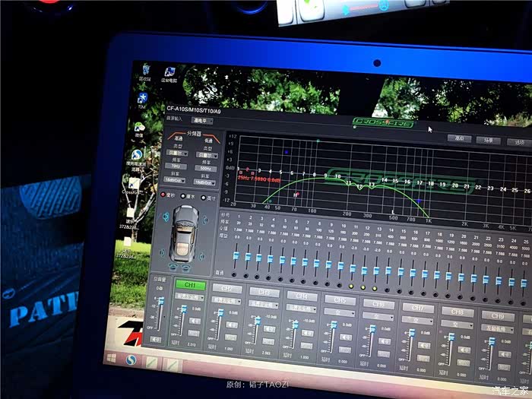Select the middle radio option under crossover
This screenshot has width=532, height=399.
click(x=182, y=195)
